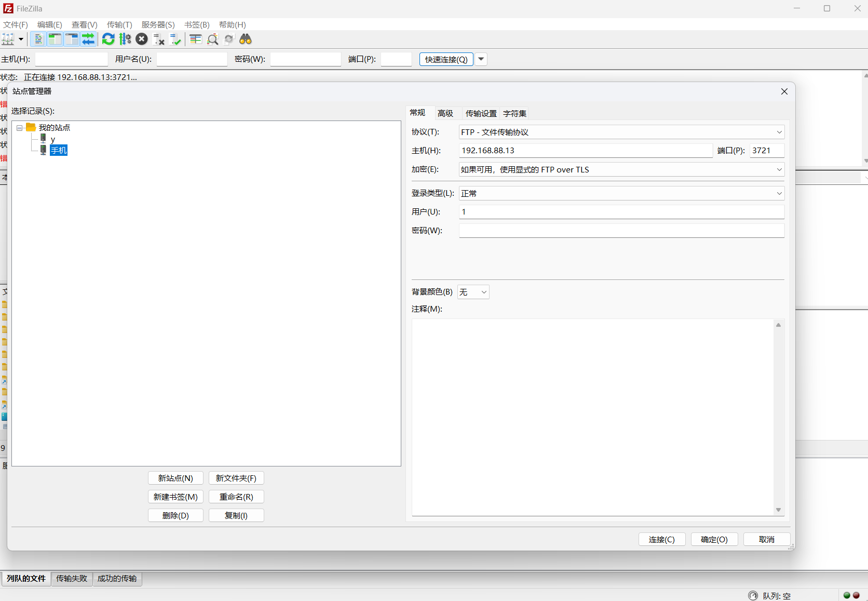Click the reconnect to last server icon
This screenshot has height=601, width=868.
[175, 39]
